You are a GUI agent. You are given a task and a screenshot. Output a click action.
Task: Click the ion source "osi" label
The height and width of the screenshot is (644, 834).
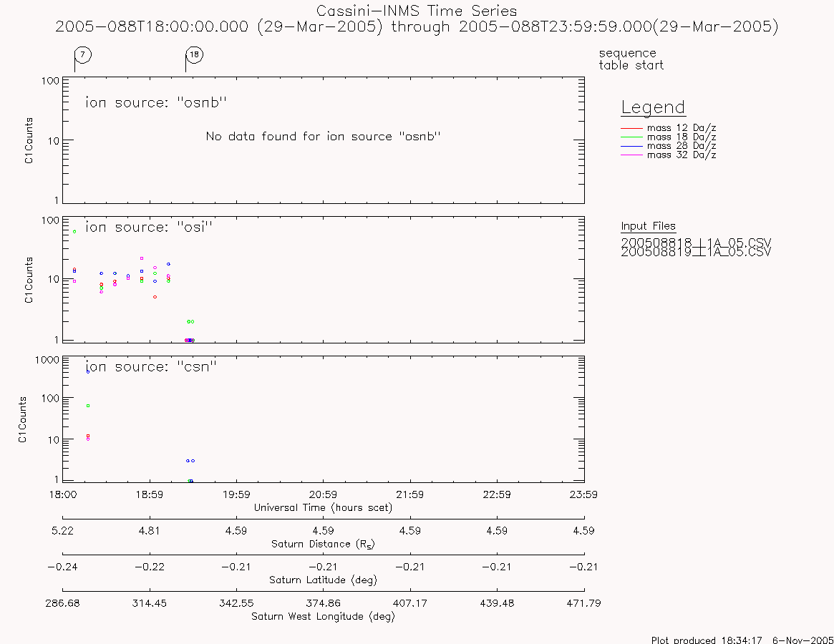coord(149,227)
